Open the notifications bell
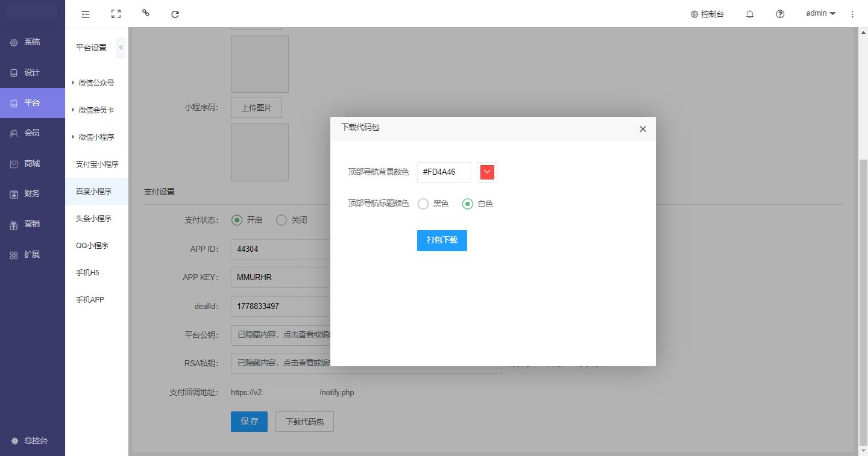 [750, 14]
